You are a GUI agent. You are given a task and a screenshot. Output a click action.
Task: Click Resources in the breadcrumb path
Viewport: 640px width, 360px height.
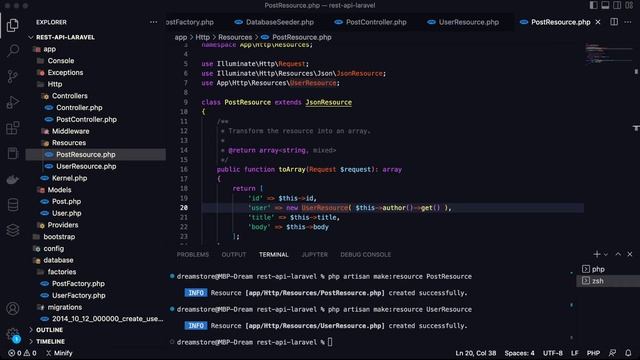pos(235,37)
